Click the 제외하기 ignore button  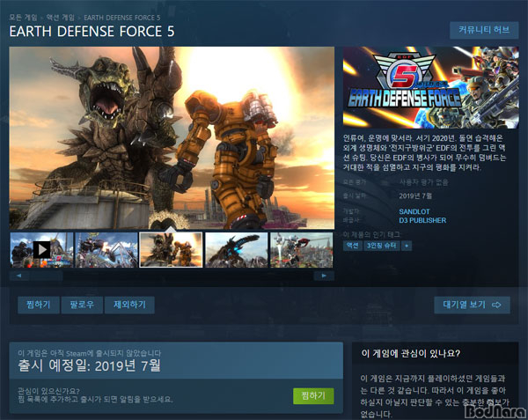point(129,305)
